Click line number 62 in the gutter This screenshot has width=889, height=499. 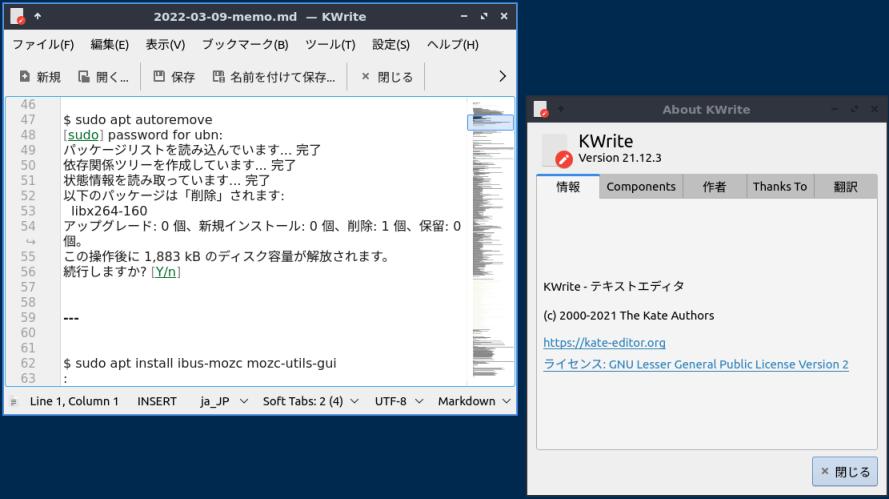coord(28,363)
